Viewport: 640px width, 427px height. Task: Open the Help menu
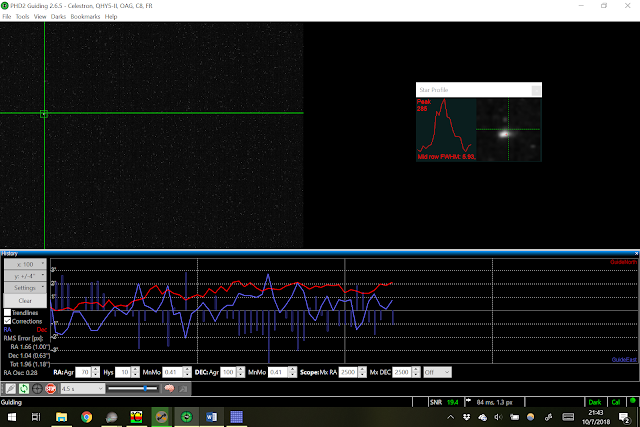pyautogui.click(x=111, y=17)
